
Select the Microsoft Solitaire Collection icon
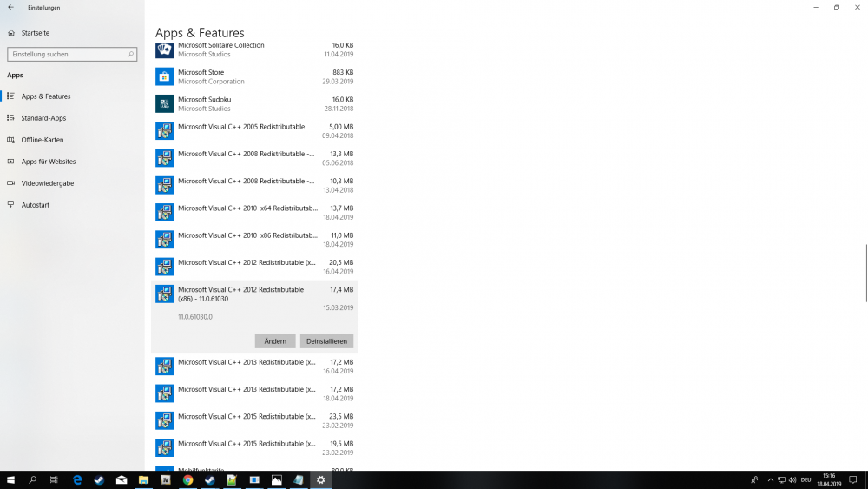(164, 50)
